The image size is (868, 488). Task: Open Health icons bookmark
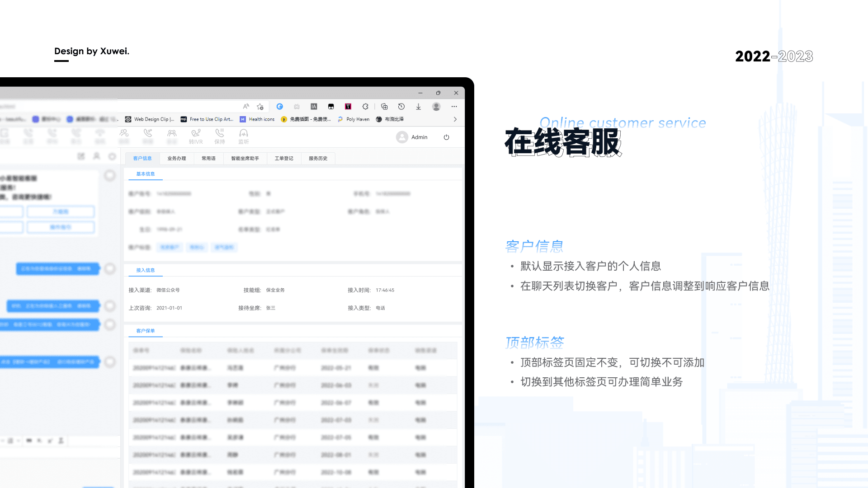[x=257, y=119]
